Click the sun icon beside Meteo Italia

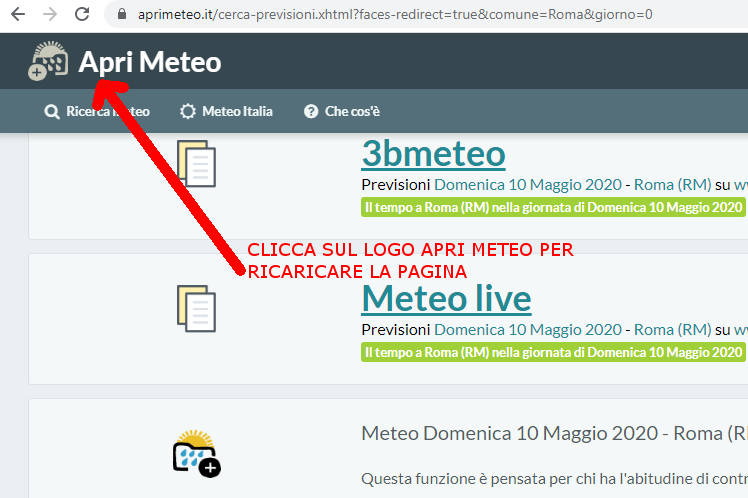click(x=188, y=111)
